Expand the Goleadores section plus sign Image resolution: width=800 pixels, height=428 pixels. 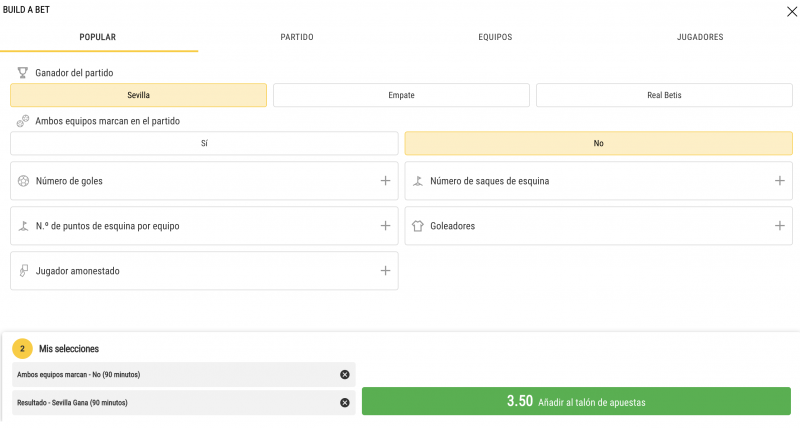(x=780, y=226)
